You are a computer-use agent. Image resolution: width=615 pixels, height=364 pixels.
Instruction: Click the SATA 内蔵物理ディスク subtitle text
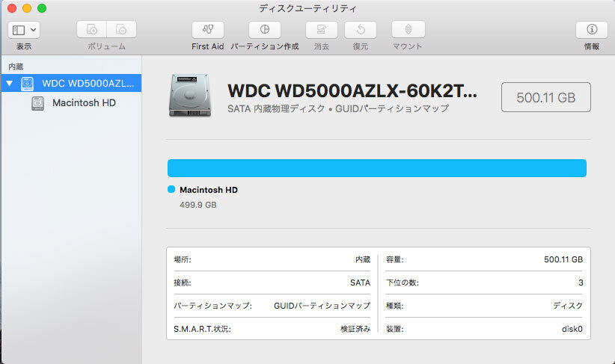338,108
